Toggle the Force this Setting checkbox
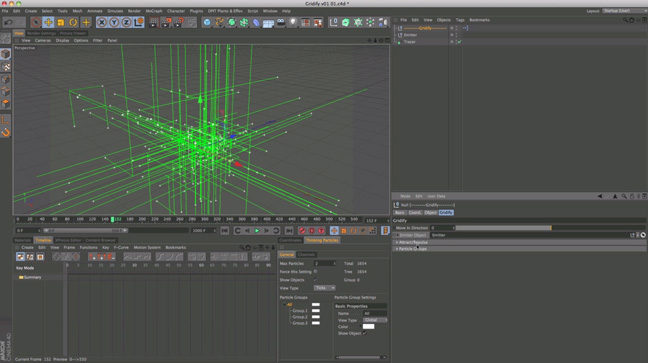Screen dimensions: 648x363 [x=315, y=272]
